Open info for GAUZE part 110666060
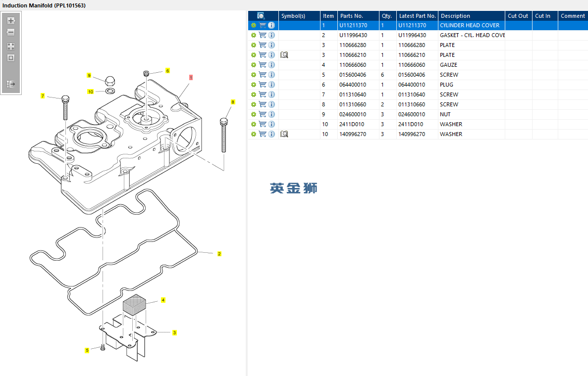Viewport: 588px width, 376px height. pyautogui.click(x=271, y=65)
